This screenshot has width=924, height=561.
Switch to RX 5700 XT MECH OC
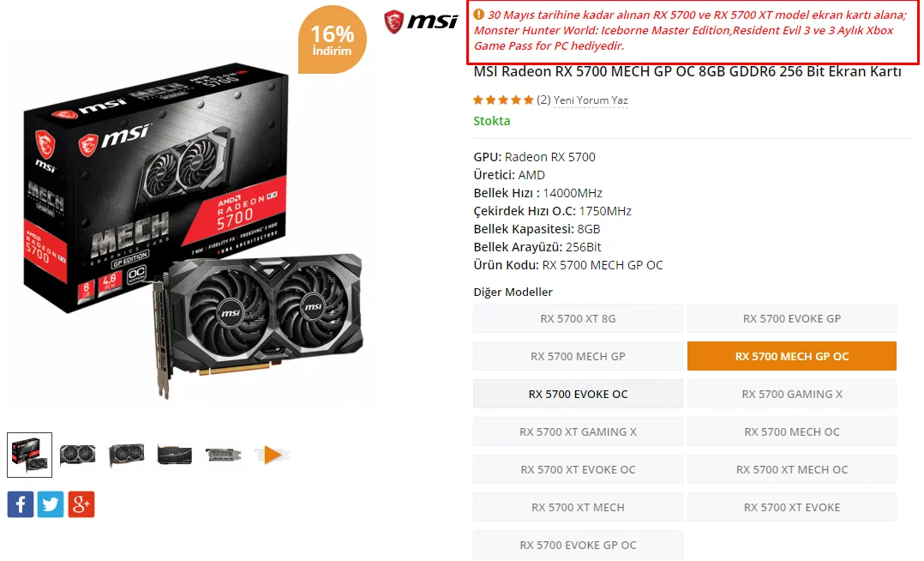tap(792, 469)
